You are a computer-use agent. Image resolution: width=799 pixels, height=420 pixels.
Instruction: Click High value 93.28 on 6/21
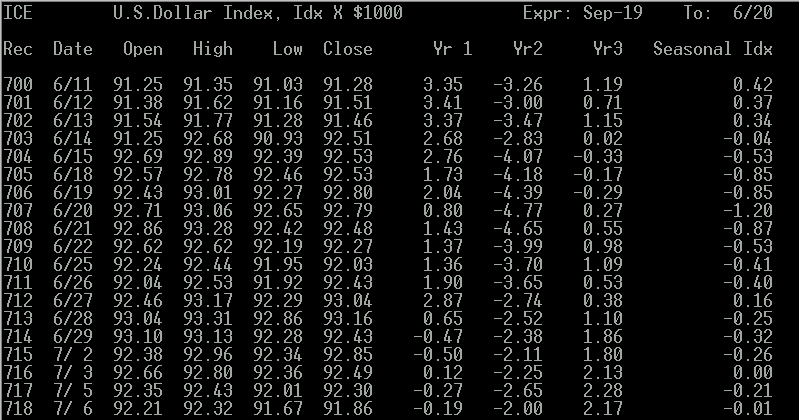tap(207, 228)
